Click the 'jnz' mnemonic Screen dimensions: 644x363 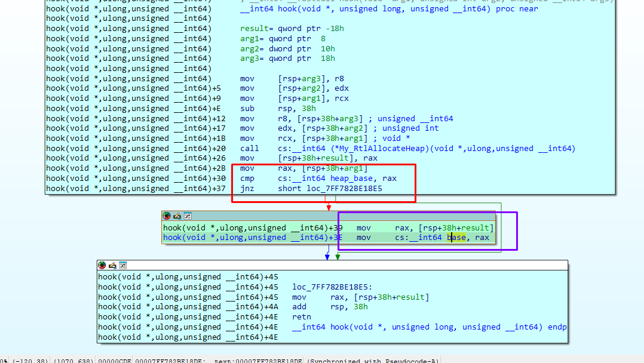point(247,189)
